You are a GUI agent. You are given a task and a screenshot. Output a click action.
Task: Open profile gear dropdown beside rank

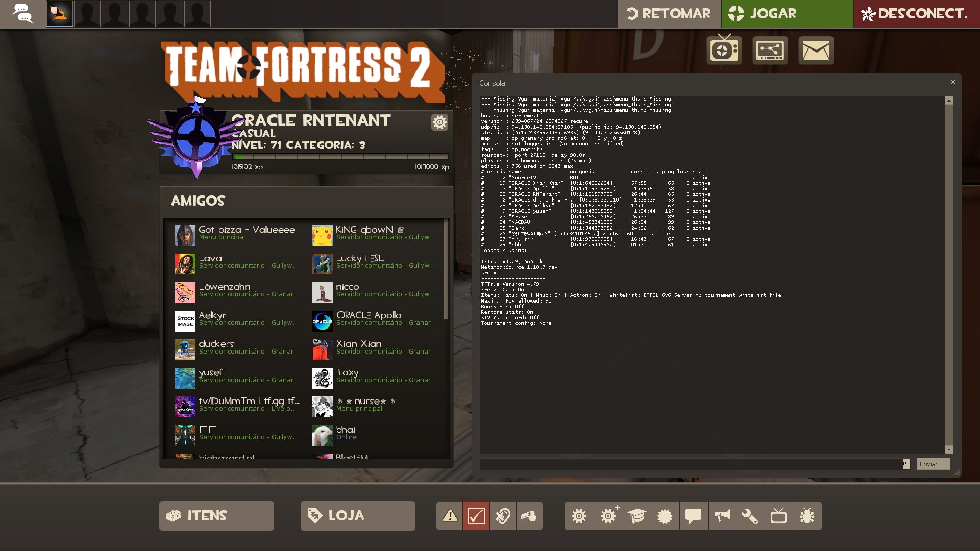(439, 122)
